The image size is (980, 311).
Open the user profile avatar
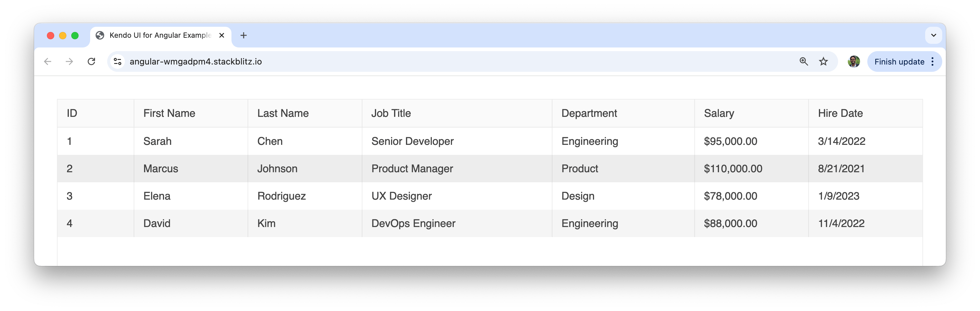(x=854, y=61)
